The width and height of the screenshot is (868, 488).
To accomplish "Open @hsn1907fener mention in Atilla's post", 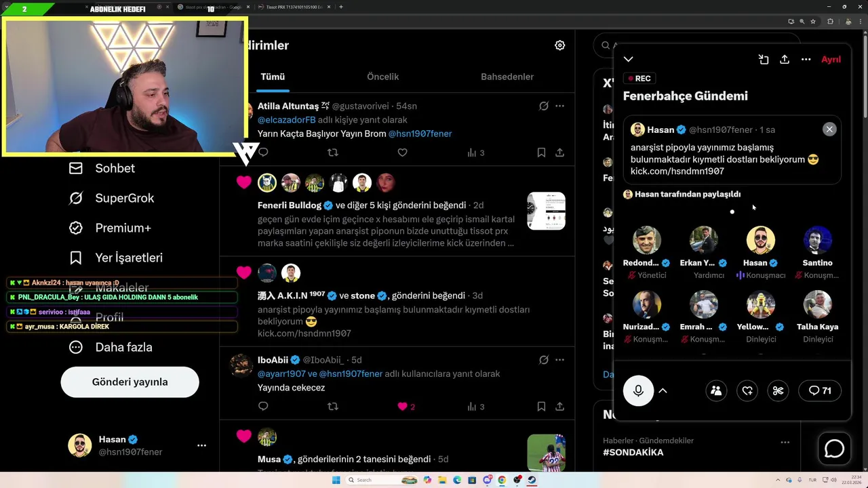I will (x=420, y=134).
